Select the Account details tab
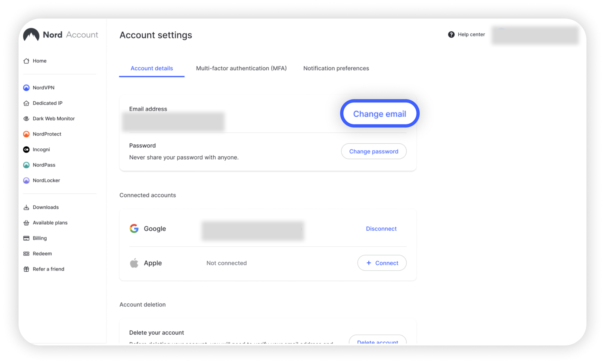This screenshot has width=605, height=364. click(x=152, y=68)
